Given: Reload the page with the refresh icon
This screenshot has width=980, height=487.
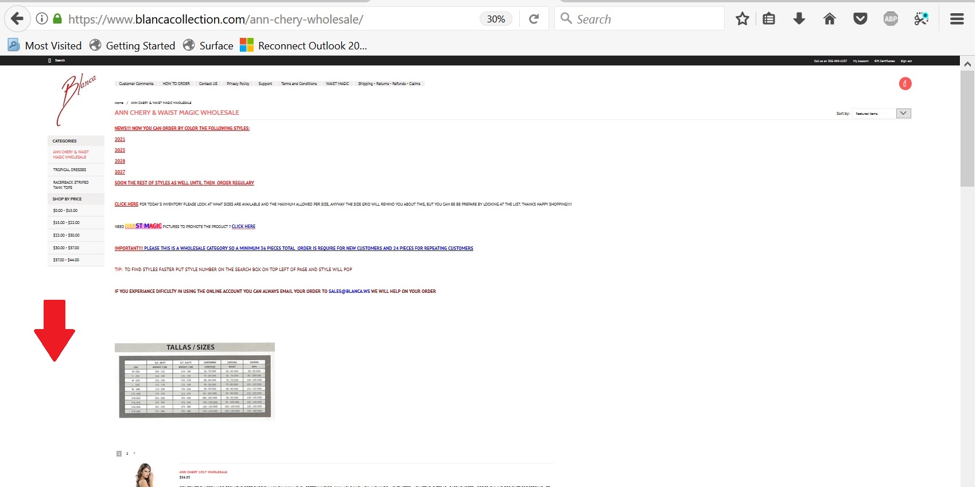Looking at the screenshot, I should 534,19.
